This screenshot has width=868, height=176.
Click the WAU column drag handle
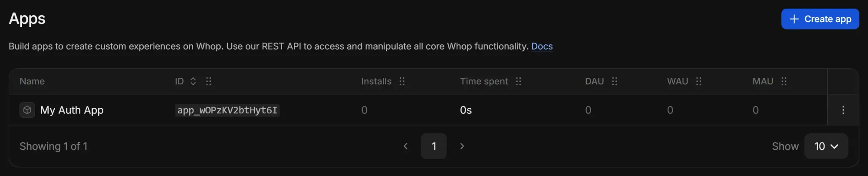tap(699, 81)
